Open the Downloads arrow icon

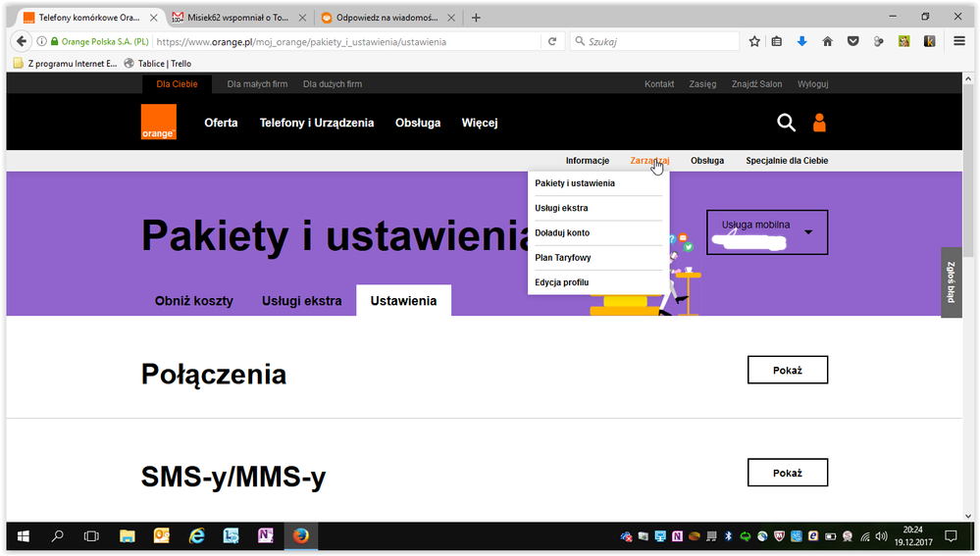tap(801, 41)
